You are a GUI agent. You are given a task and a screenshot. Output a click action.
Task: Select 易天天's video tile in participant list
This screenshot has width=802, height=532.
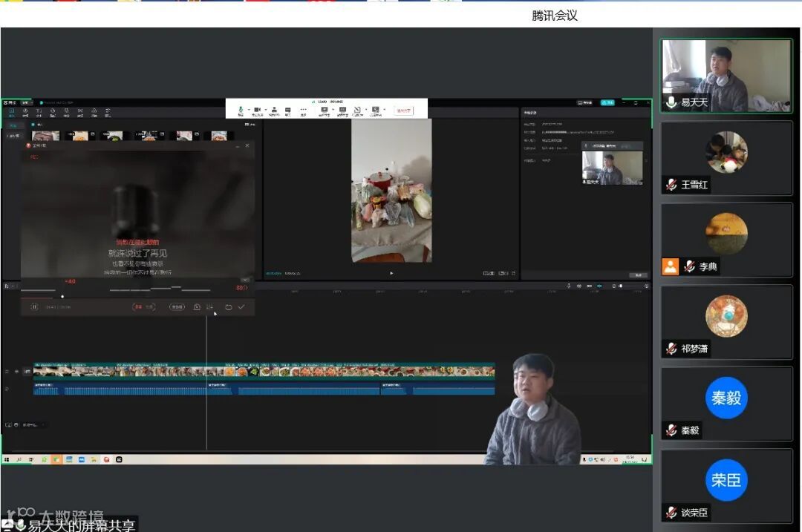tap(726, 76)
